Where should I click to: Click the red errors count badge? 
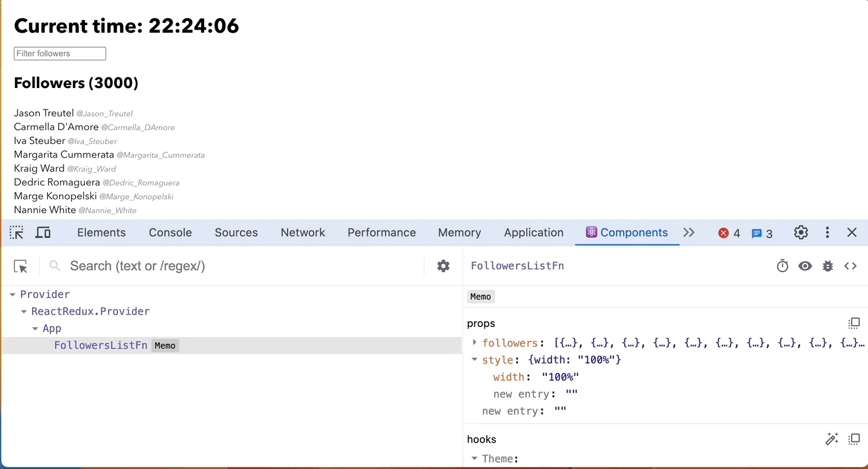tap(729, 233)
